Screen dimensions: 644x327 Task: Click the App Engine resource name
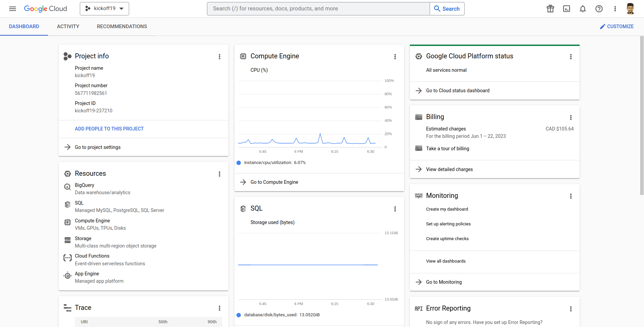click(87, 274)
